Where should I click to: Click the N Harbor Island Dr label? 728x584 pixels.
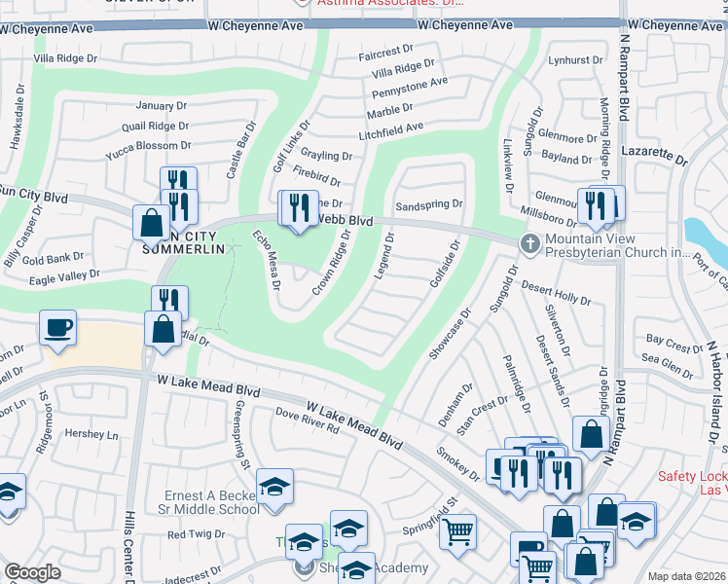point(714,392)
